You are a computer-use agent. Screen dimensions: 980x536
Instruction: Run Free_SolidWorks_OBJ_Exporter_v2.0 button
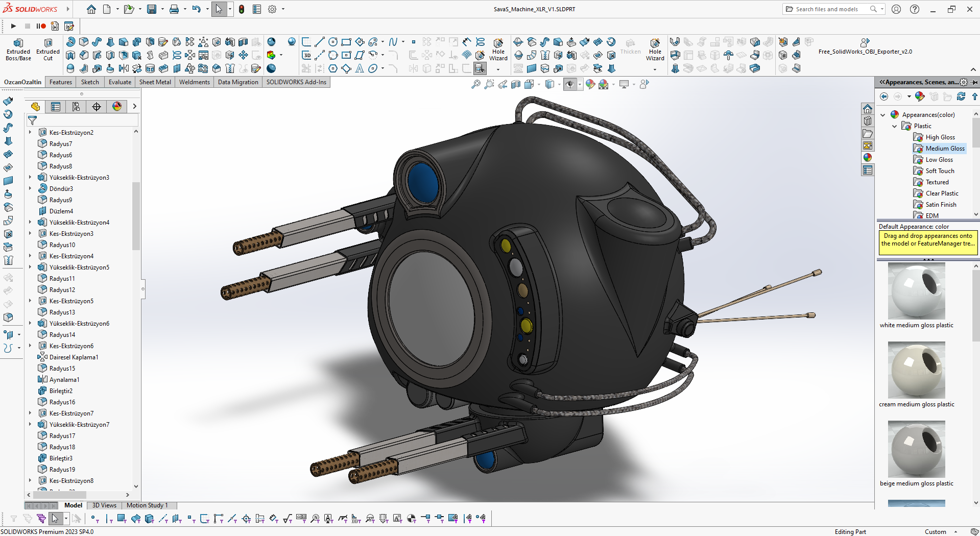[865, 46]
